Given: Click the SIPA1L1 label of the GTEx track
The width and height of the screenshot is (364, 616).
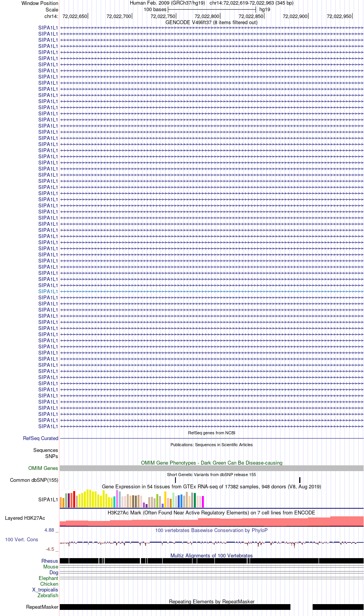Looking at the screenshot, I should coord(48,500).
